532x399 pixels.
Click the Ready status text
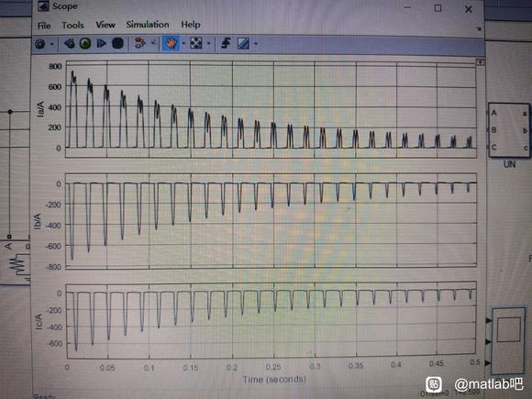click(x=44, y=396)
